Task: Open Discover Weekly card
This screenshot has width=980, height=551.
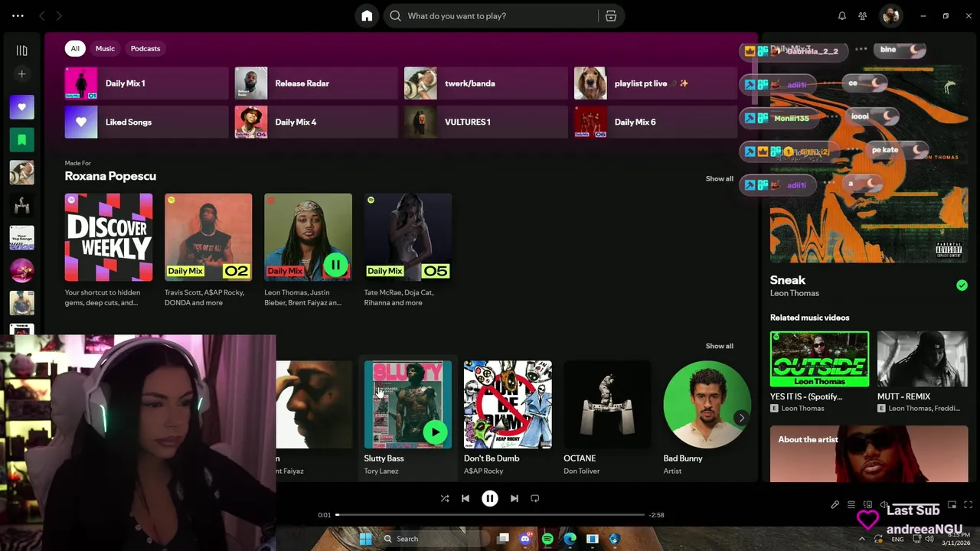Action: pos(109,250)
